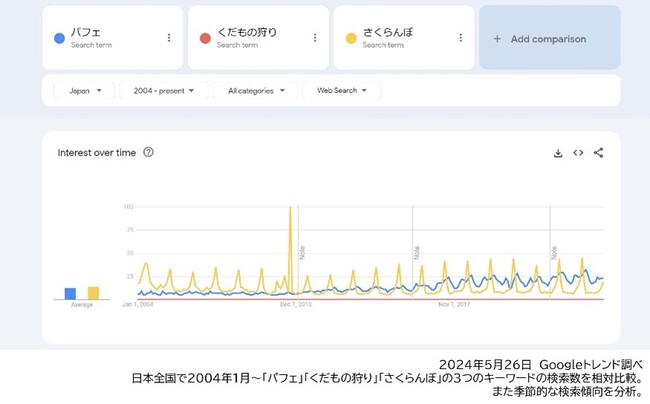This screenshot has width=650, height=404.
Task: Open help icon beside Interest over time
Action: coord(148,152)
